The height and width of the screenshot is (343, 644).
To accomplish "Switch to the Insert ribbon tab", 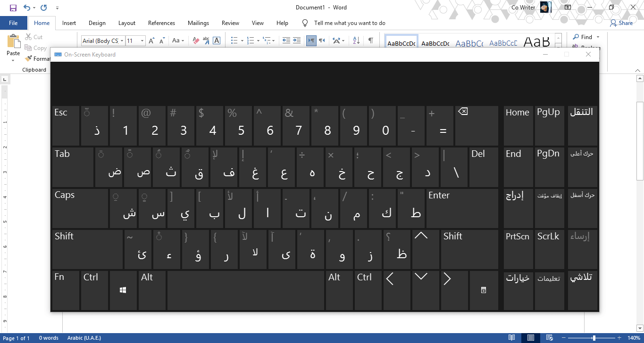I will pos(69,23).
